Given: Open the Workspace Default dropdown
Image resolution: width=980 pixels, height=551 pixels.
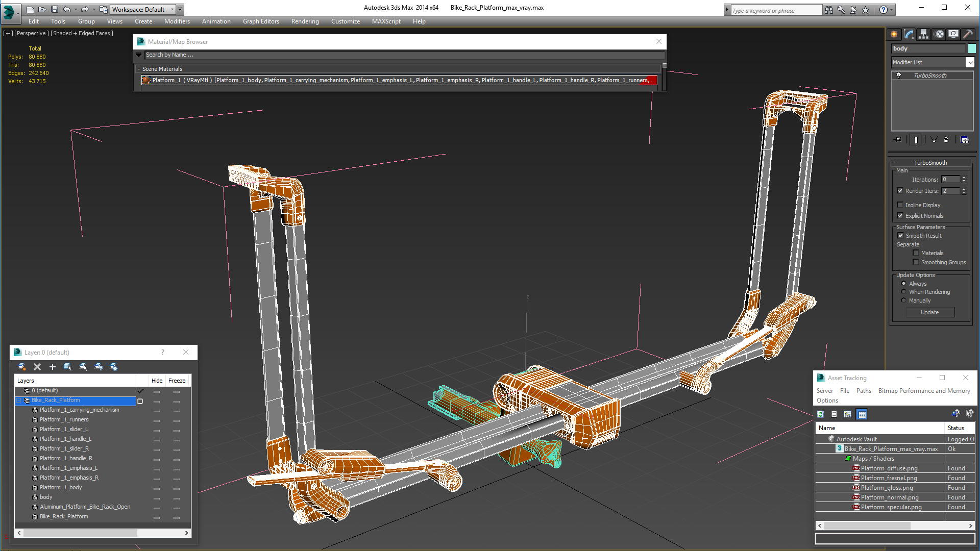Looking at the screenshot, I should coord(143,10).
